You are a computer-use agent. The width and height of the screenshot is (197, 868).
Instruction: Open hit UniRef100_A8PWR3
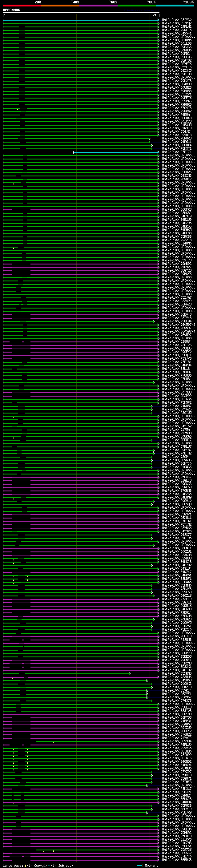176,139
